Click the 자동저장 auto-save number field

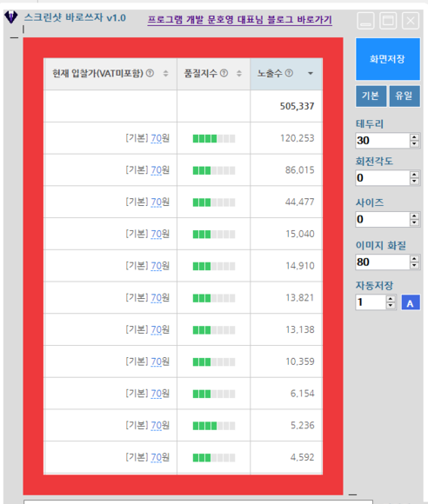[x=371, y=302]
